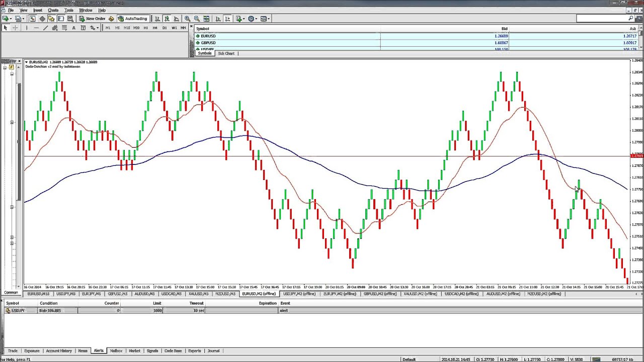Expand the Indicators dropdown arrow
This screenshot has width=644, height=362.
tap(244, 19)
